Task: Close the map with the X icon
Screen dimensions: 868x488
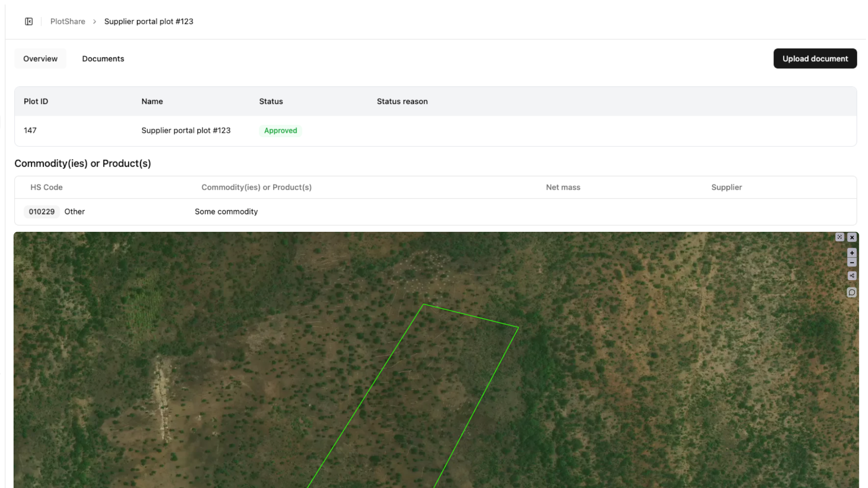Action: 852,237
